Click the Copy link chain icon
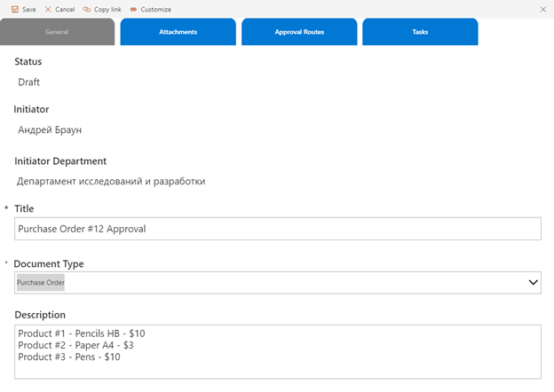554x392 pixels. [87, 9]
